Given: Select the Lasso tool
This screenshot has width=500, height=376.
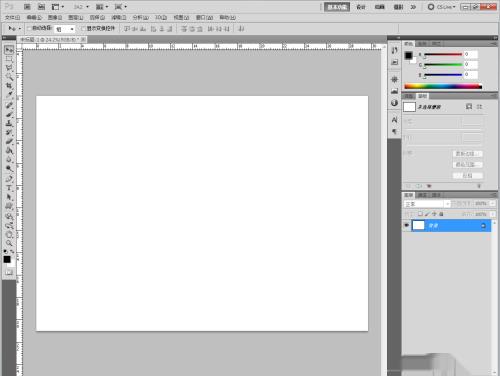Looking at the screenshot, I should pos(9,68).
